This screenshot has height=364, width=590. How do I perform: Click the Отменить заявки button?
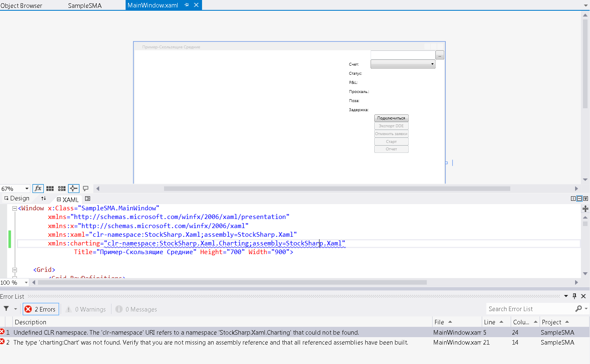[391, 134]
